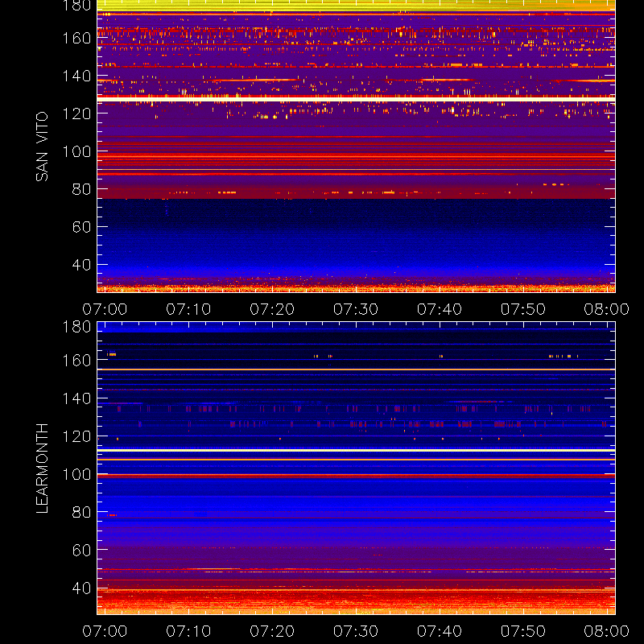Choose 07:10 time label under Learmonth plot
The height and width of the screenshot is (644, 644).
(188, 631)
